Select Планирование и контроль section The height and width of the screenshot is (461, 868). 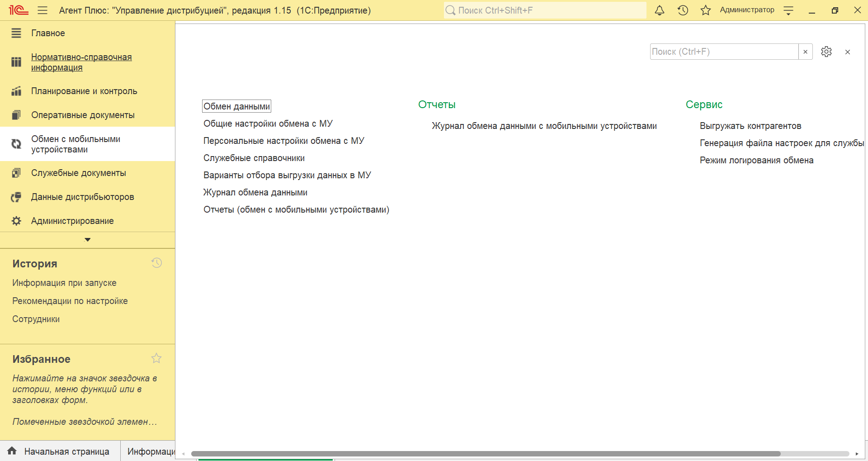click(x=84, y=91)
